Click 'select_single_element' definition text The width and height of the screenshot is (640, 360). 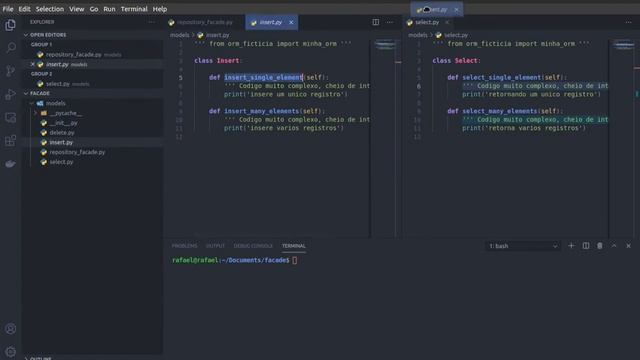pos(502,77)
